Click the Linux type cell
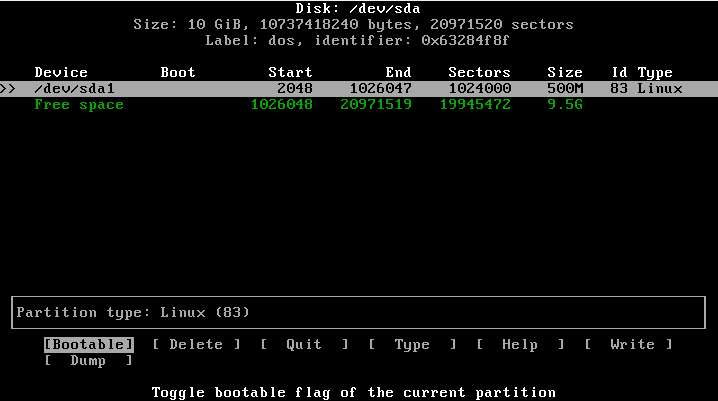 660,88
